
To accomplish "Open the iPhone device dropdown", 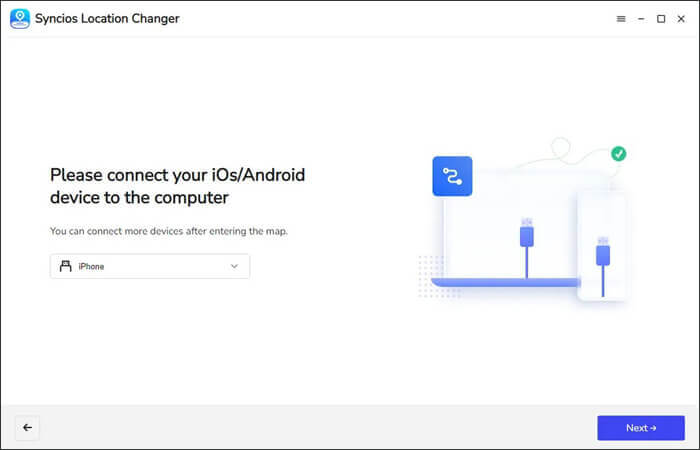I will (150, 266).
